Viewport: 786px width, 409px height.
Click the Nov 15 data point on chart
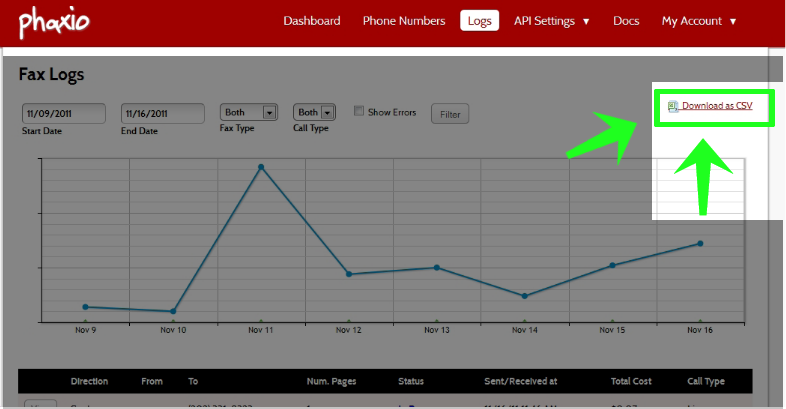(612, 265)
